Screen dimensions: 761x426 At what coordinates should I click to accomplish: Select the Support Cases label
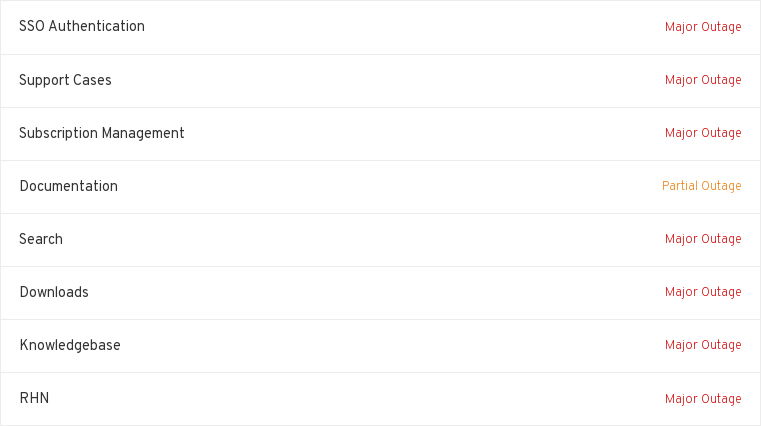click(x=65, y=80)
